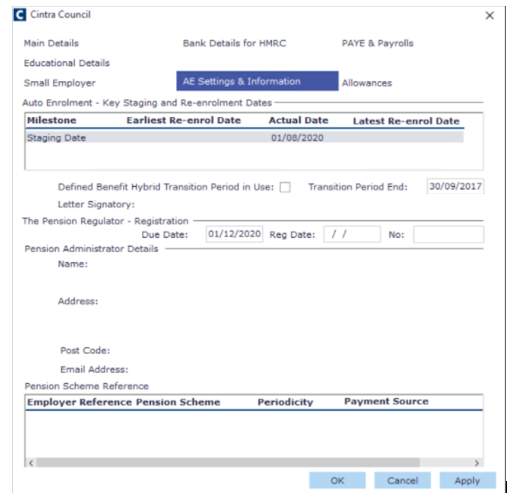Toggle Defined Benefit Hybrid Transition Period checkbox
This screenshot has width=514, height=499.
pos(285,187)
